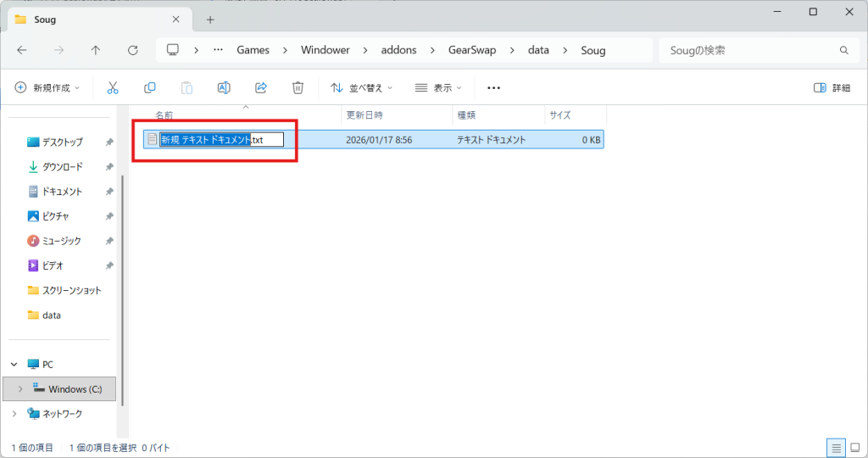
Task: Navigate back using the back arrow
Action: [x=22, y=50]
